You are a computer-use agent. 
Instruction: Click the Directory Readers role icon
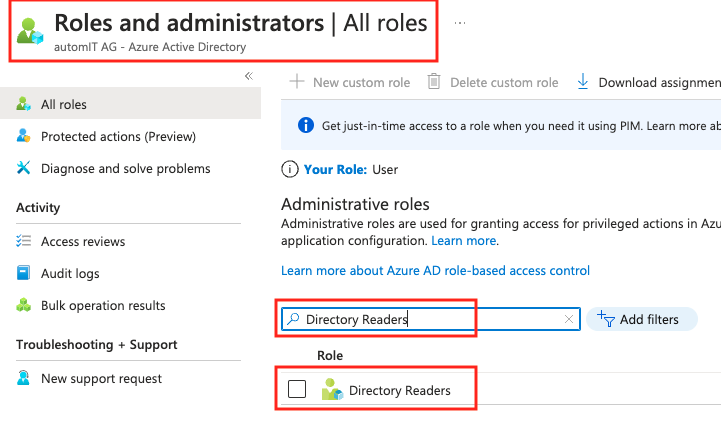332,390
